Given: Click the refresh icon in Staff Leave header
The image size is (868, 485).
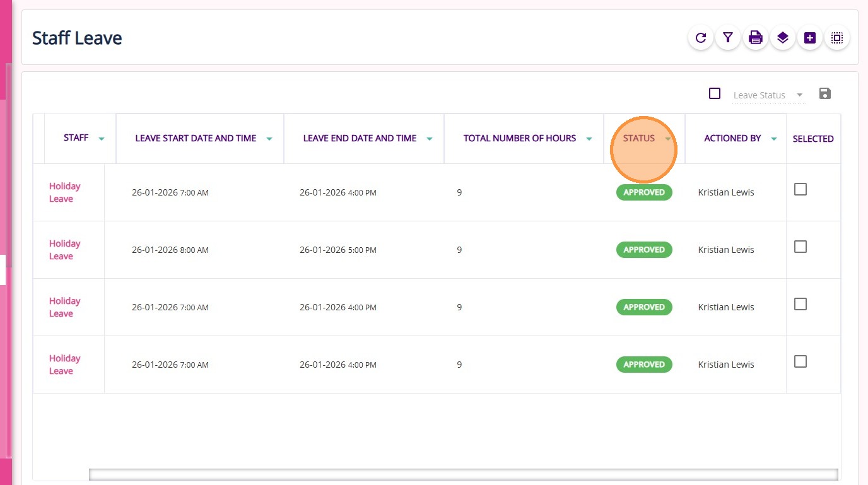Looking at the screenshot, I should (x=700, y=38).
